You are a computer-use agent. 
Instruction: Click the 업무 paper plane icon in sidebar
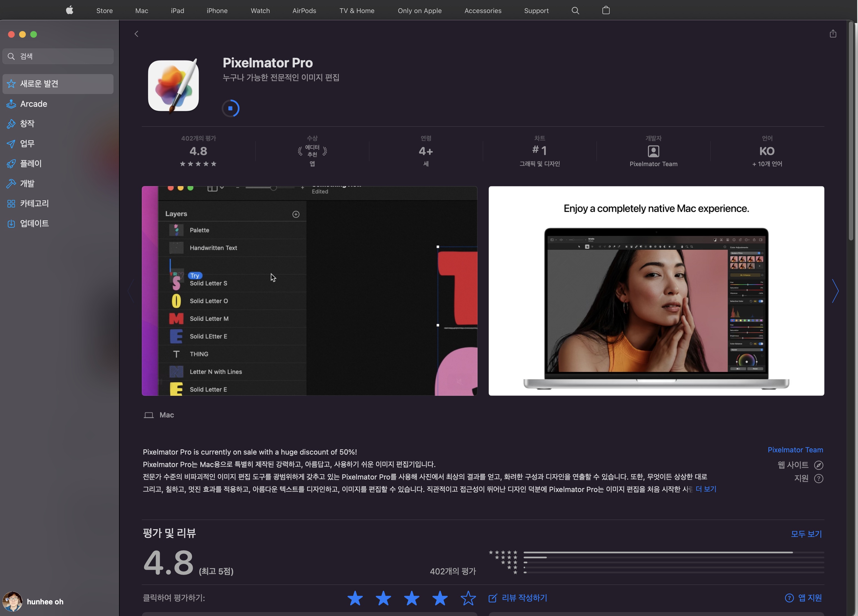[11, 144]
